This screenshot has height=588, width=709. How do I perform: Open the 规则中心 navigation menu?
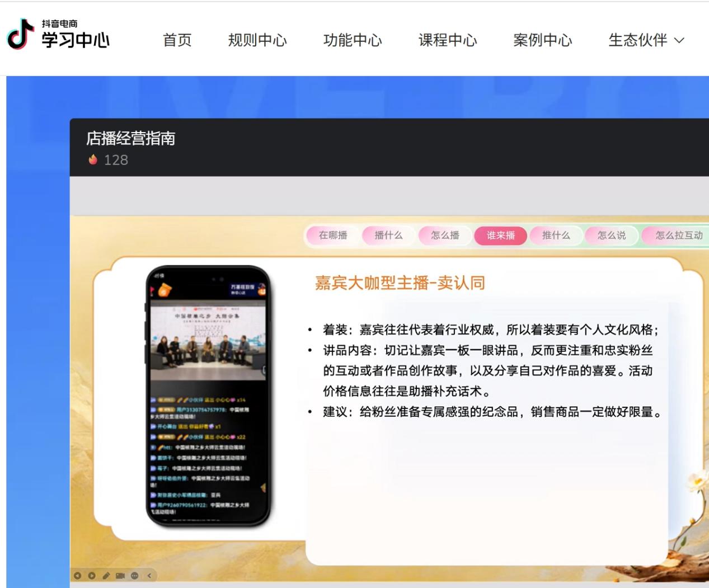(x=258, y=40)
